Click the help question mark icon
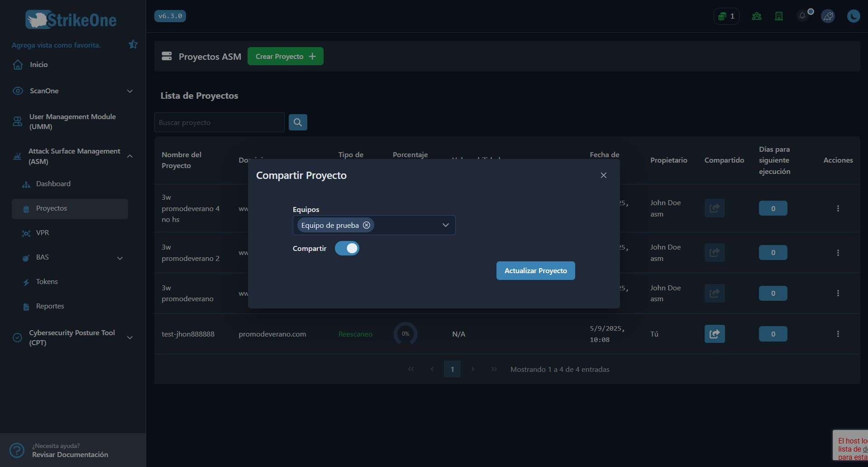Screen dimensions: 868x467 17,450
